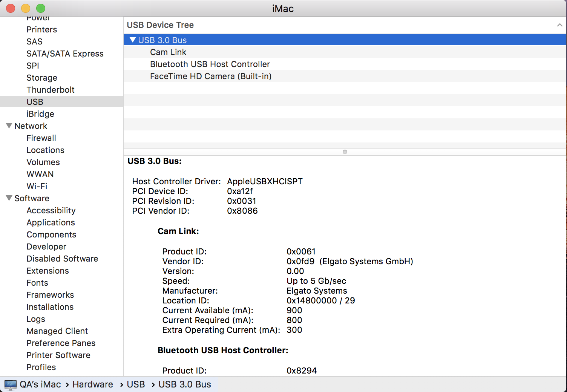
Task: Click the split pane divider handle
Action: (345, 152)
